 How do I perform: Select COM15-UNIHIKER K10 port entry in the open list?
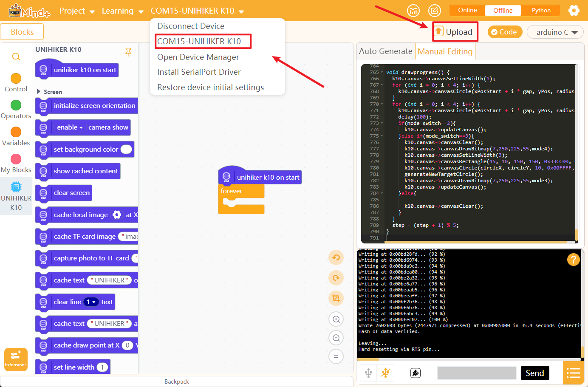pos(199,41)
